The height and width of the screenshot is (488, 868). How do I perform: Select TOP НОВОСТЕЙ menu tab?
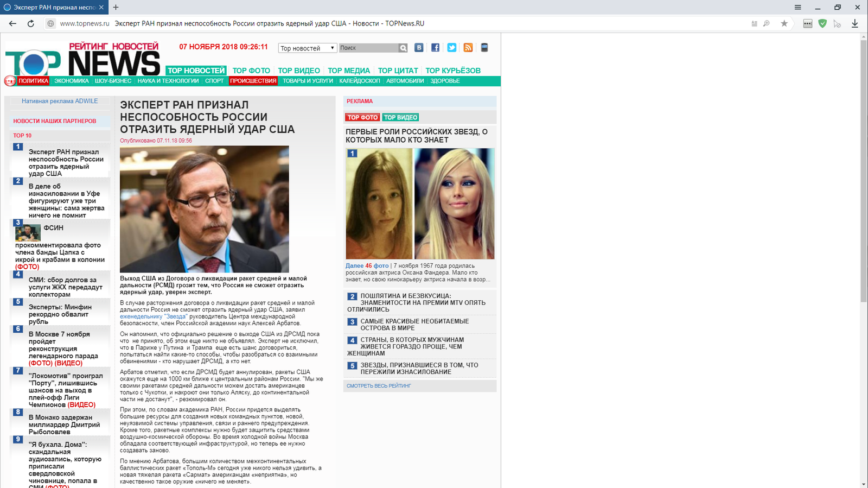point(196,71)
